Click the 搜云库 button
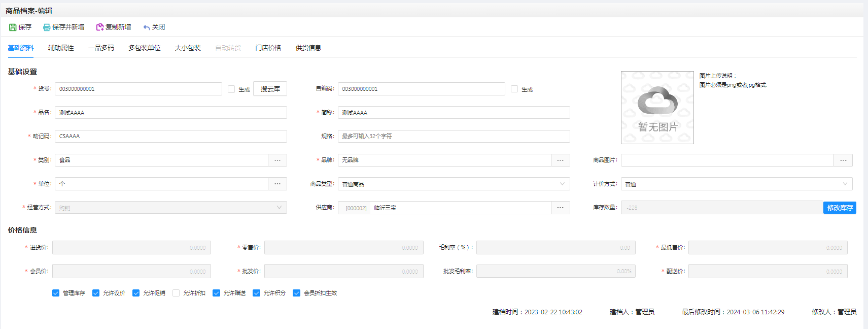 point(270,89)
